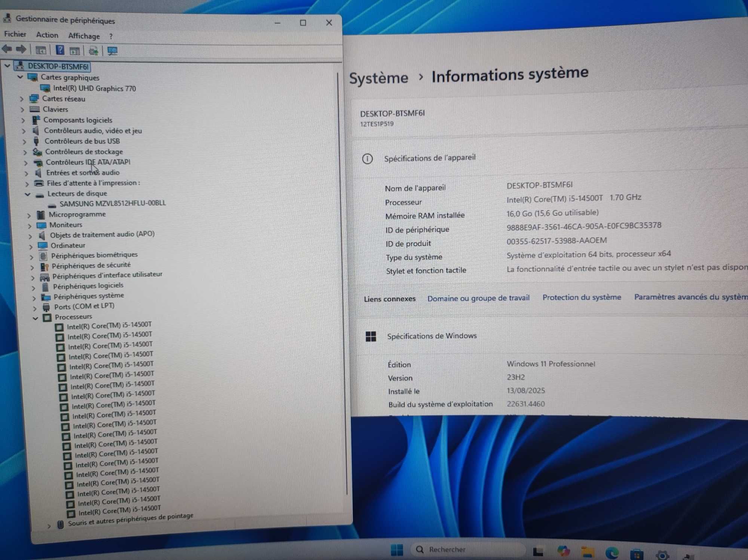748x560 pixels.
Task: Collapse the Cartes graphiques category
Action: [20, 77]
